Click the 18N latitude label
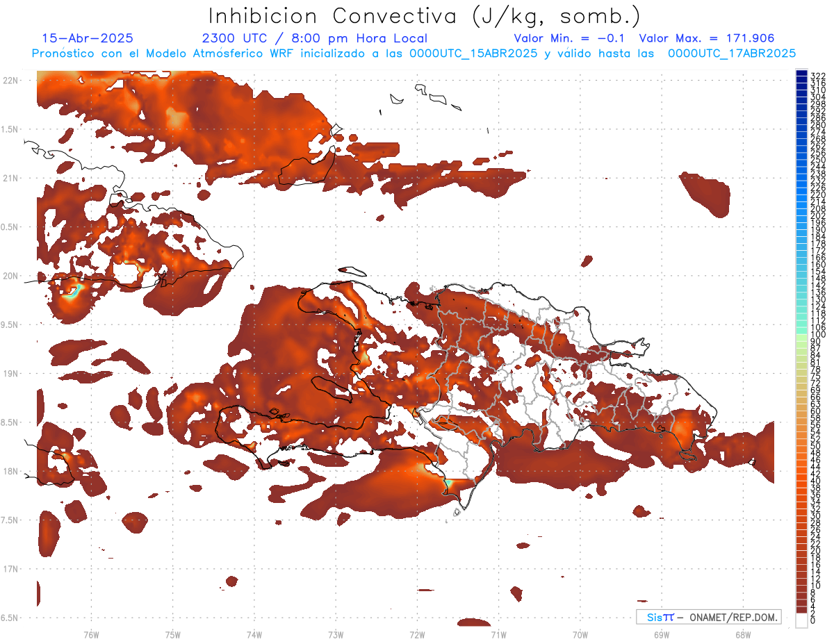The image size is (834, 644). tap(12, 471)
